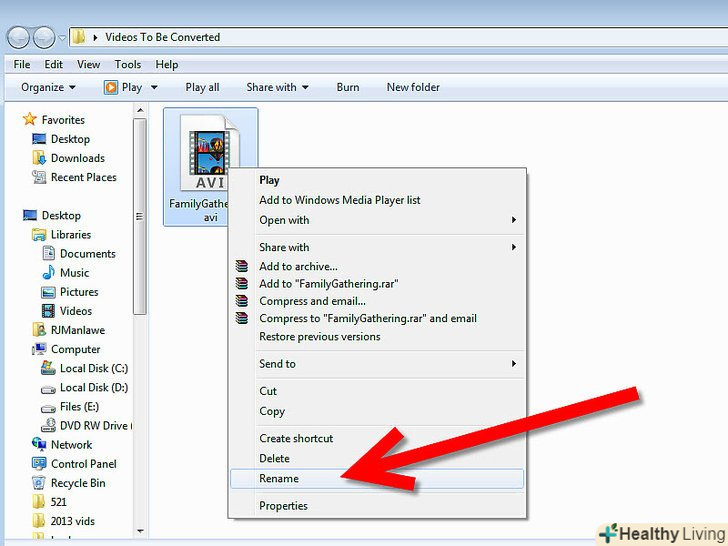Open the Edit menu
This screenshot has height=546, width=728.
pos(53,65)
